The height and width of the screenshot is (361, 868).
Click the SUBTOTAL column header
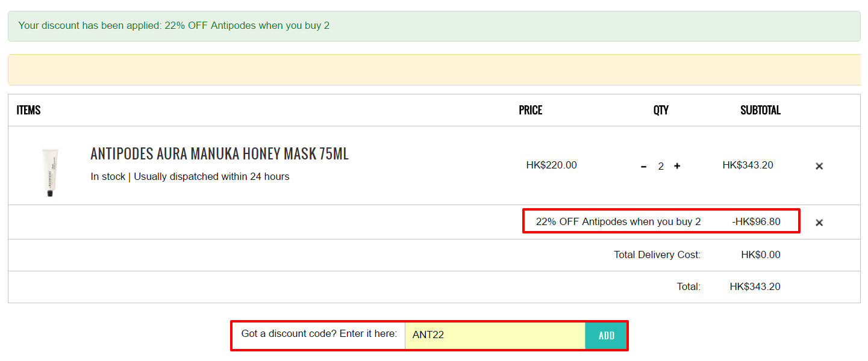pyautogui.click(x=760, y=110)
